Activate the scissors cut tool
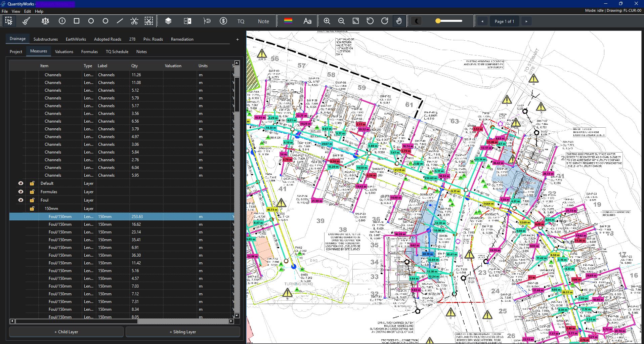 coord(134,21)
